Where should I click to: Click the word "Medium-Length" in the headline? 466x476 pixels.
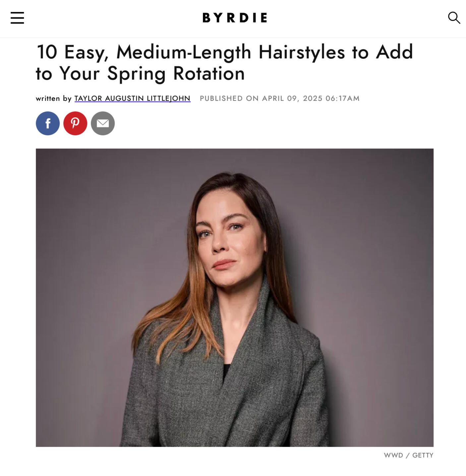coord(184,52)
